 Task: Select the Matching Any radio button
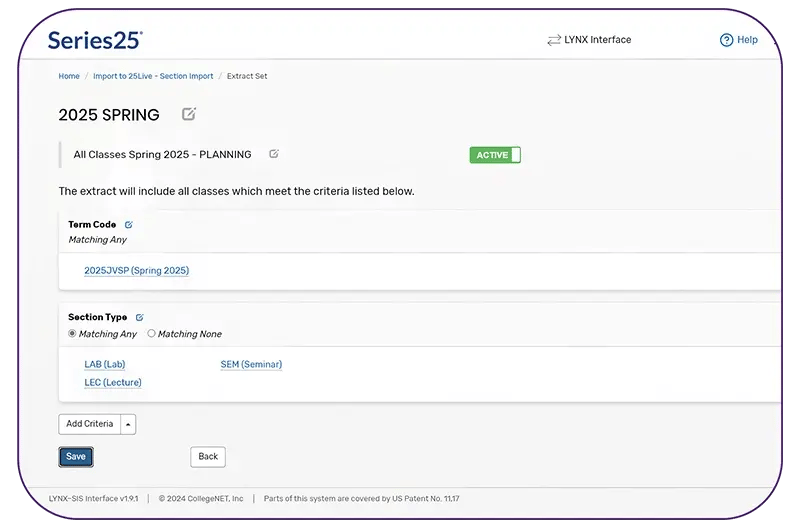click(x=72, y=334)
